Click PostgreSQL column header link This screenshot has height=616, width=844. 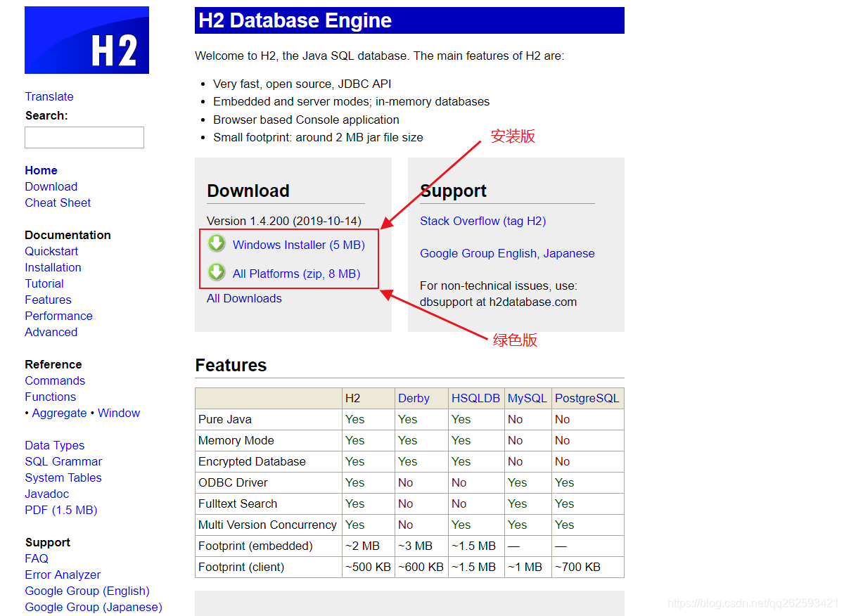coord(587,398)
